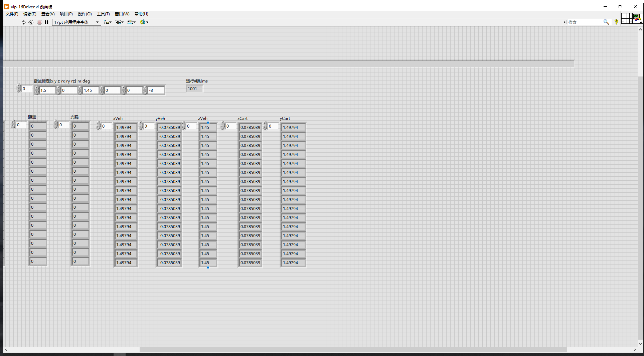Image resolution: width=644 pixels, height=356 pixels.
Task: Start Run Continuously mode
Action: (31, 22)
